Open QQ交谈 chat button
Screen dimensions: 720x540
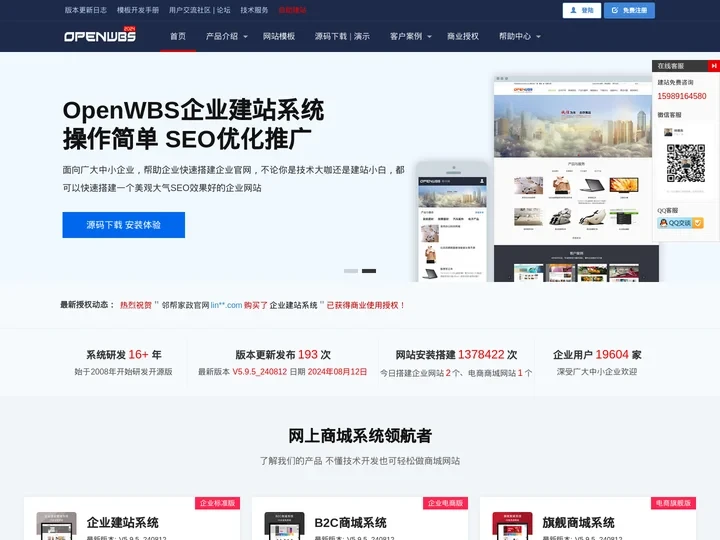(x=681, y=223)
